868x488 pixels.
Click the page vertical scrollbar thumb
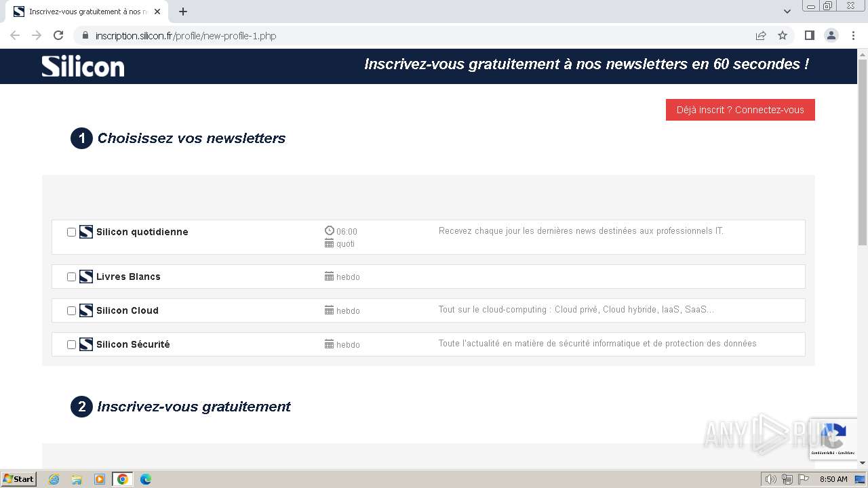[863, 152]
